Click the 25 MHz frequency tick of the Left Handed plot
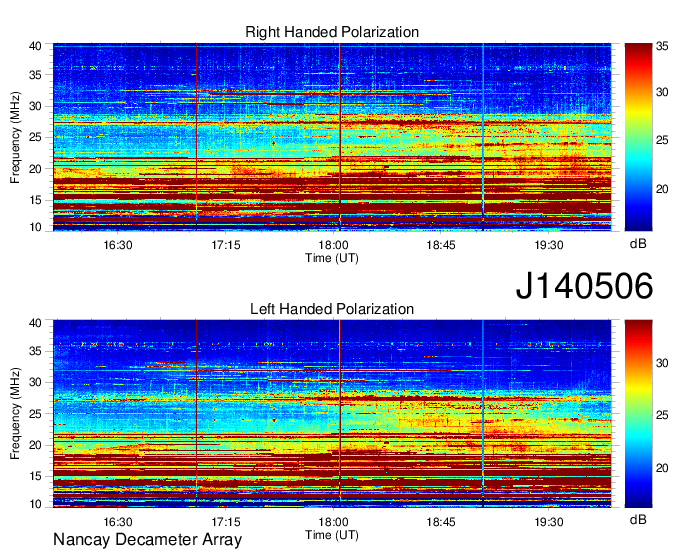 point(35,414)
